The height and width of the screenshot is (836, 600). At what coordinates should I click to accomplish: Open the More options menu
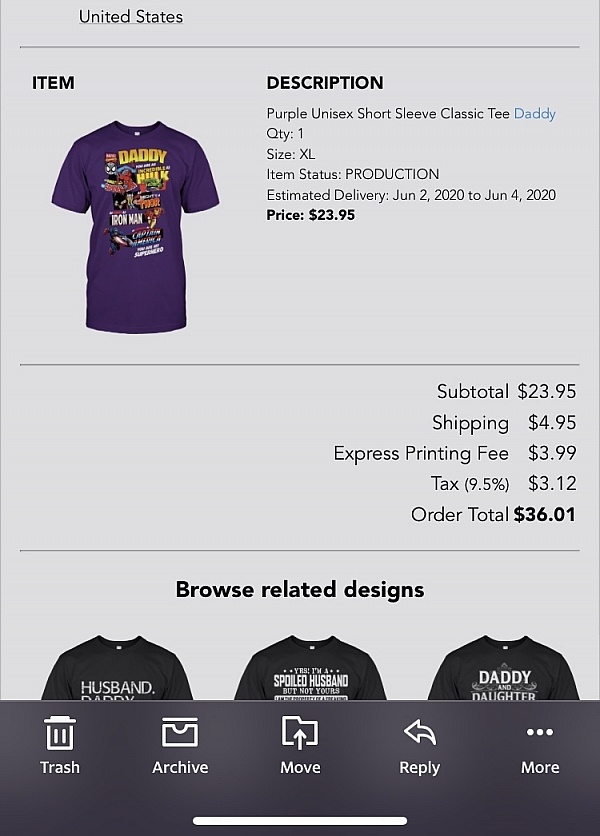click(540, 732)
